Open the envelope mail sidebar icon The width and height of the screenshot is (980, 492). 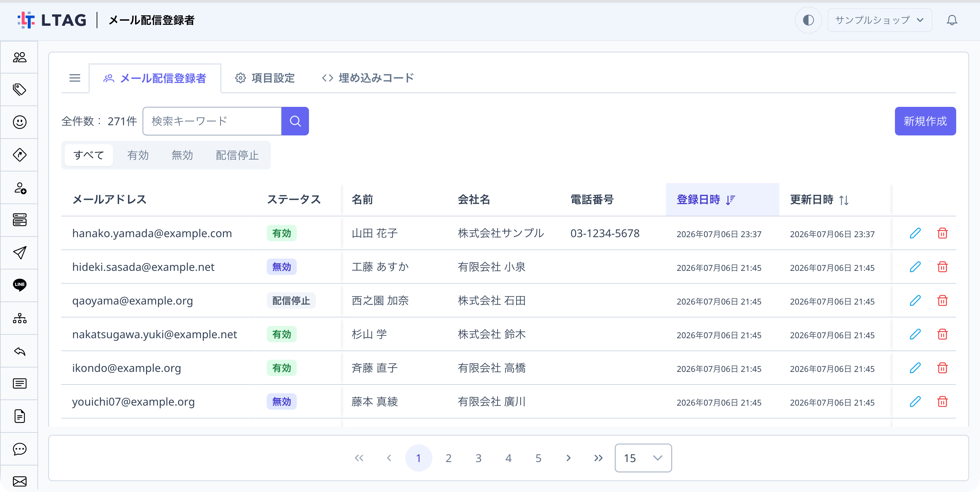[x=19, y=481]
